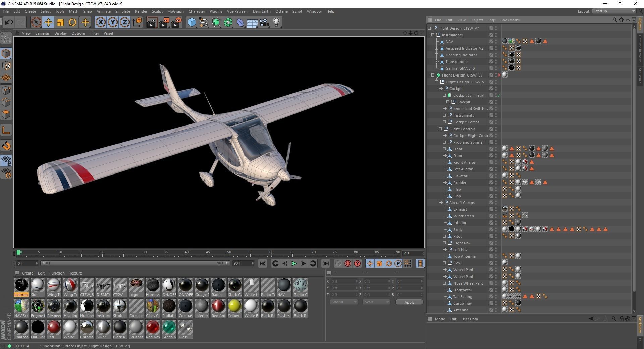Open viewport Cameras menu
Image resolution: width=644 pixels, height=349 pixels.
tap(42, 33)
